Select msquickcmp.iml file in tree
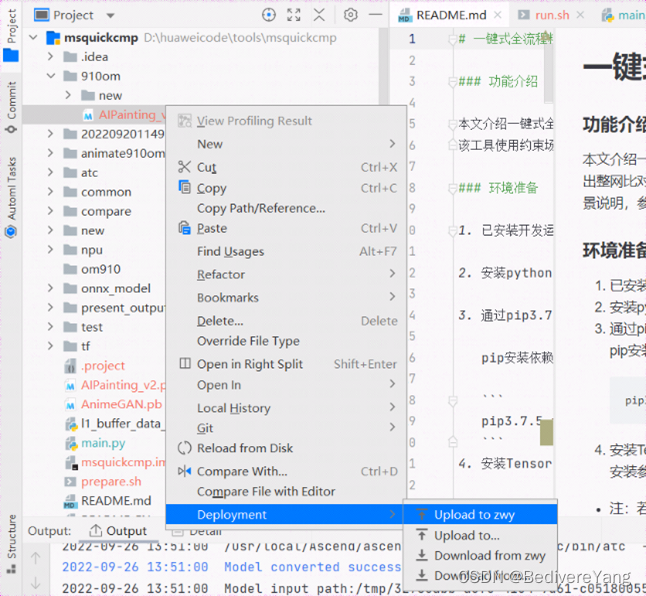The width and height of the screenshot is (646, 596). click(x=115, y=462)
